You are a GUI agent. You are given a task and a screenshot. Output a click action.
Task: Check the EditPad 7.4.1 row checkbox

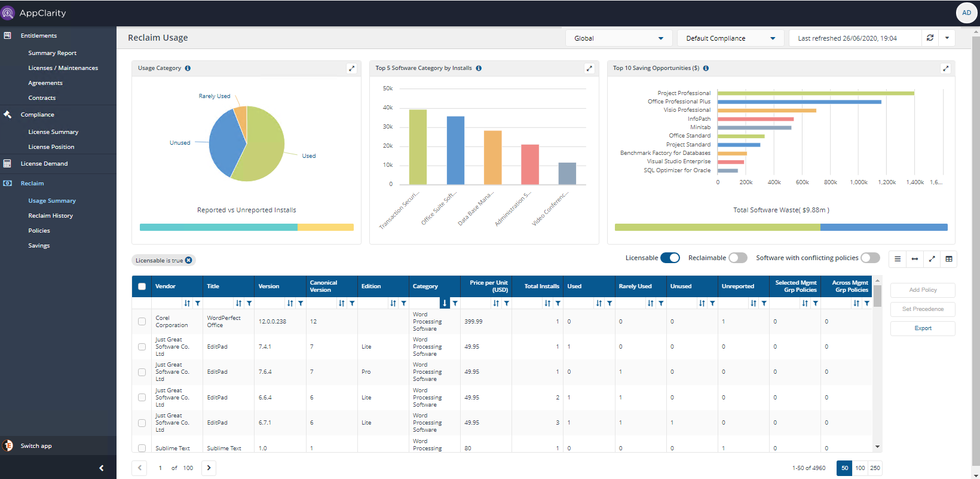coord(142,347)
